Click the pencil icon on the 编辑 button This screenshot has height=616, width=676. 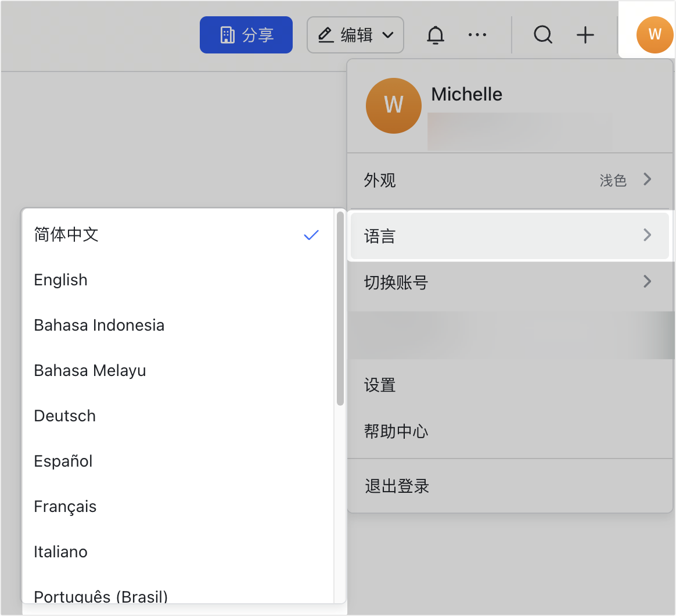[x=325, y=34]
